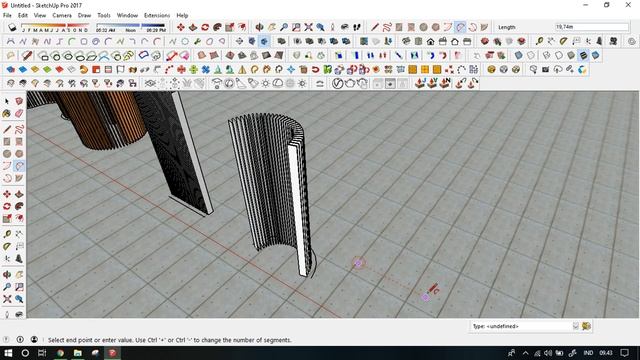The width and height of the screenshot is (640, 360).
Task: Select Push/Pull tool in left palette
Action: pyautogui.click(x=19, y=194)
